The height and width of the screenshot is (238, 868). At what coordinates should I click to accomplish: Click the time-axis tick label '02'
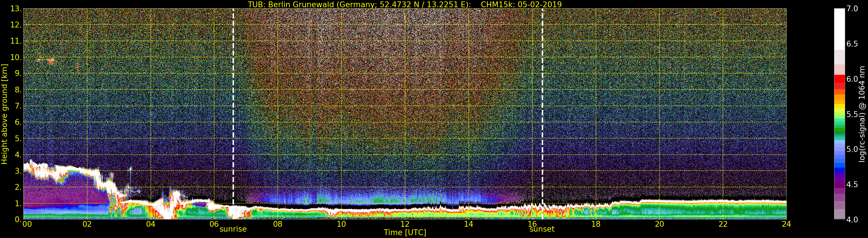[x=87, y=224]
